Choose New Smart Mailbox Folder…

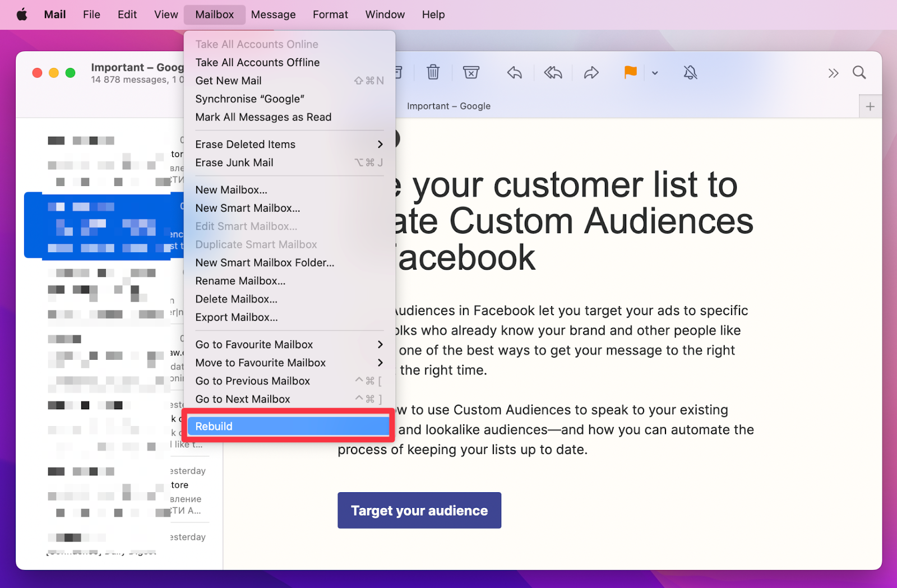tap(289, 262)
